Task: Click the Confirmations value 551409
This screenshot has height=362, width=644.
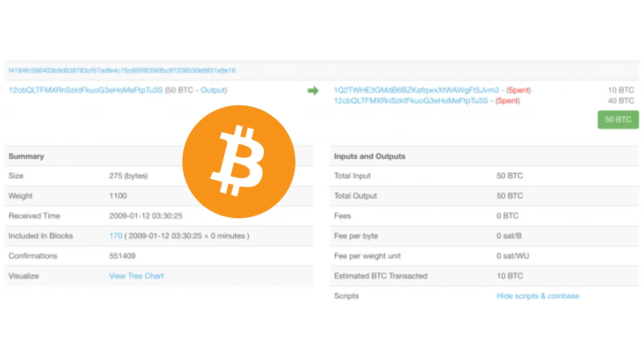Action: [122, 256]
